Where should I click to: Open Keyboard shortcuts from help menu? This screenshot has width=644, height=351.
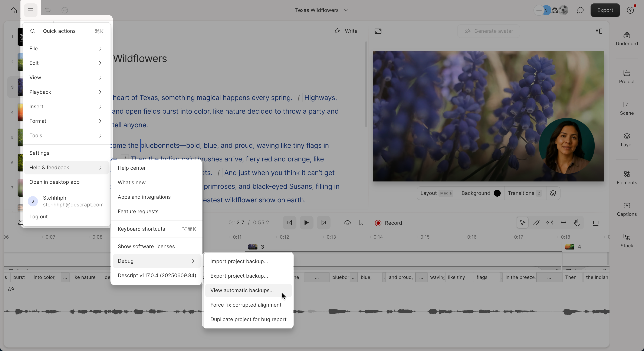[x=157, y=229]
